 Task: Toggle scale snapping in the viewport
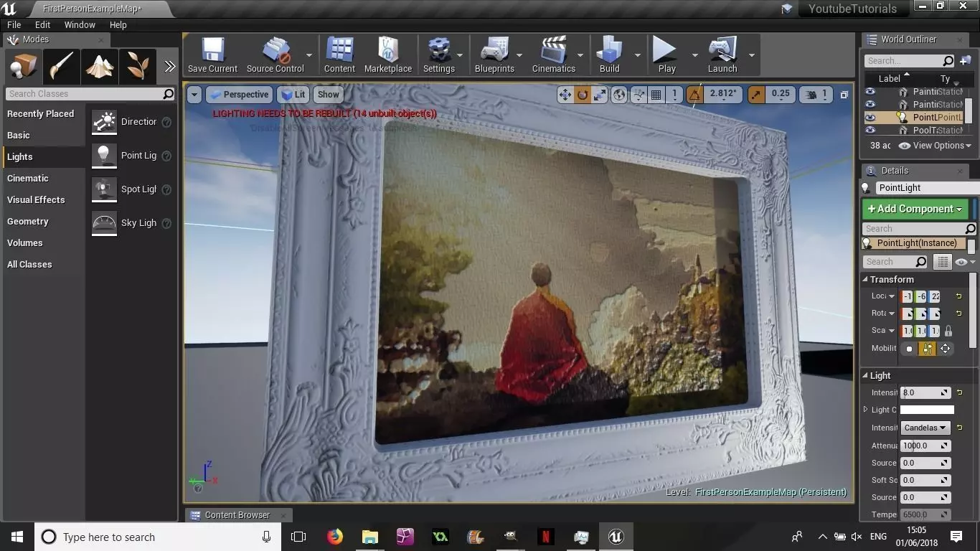pos(756,94)
